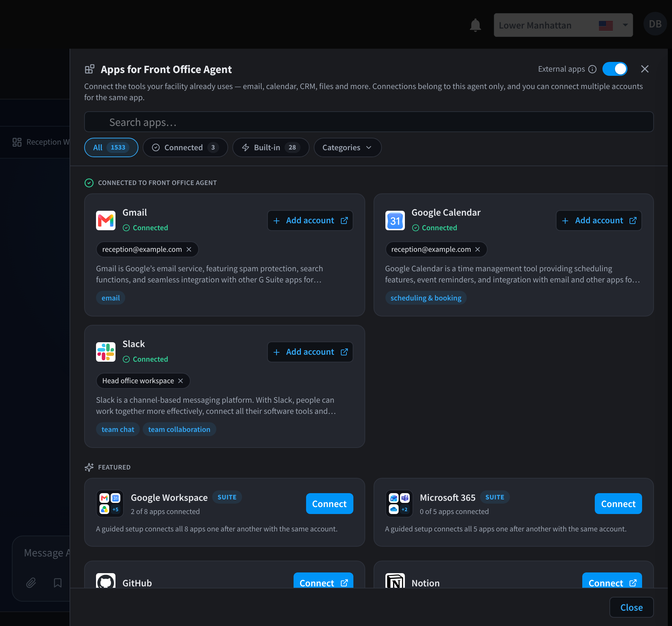Click the Gmail app icon
This screenshot has width=672, height=626.
[106, 220]
